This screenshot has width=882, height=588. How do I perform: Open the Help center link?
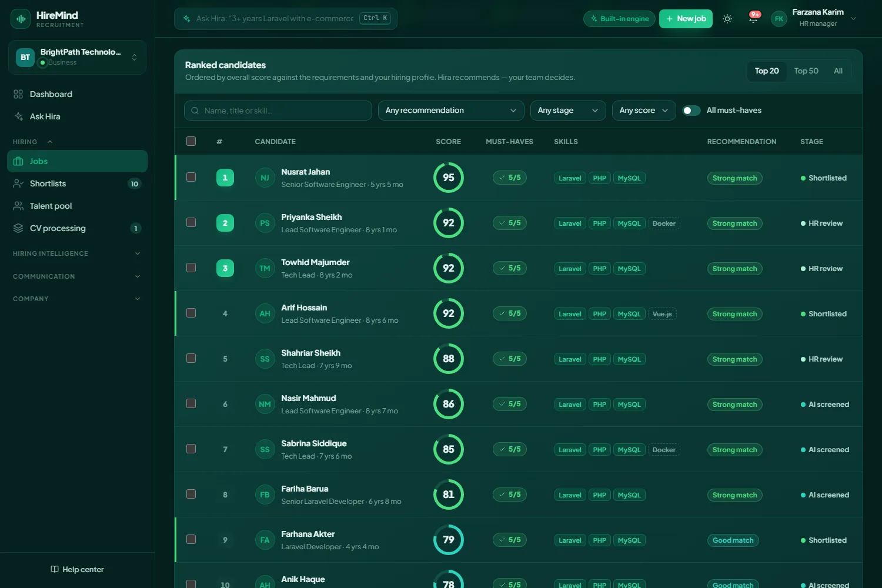tap(77, 569)
